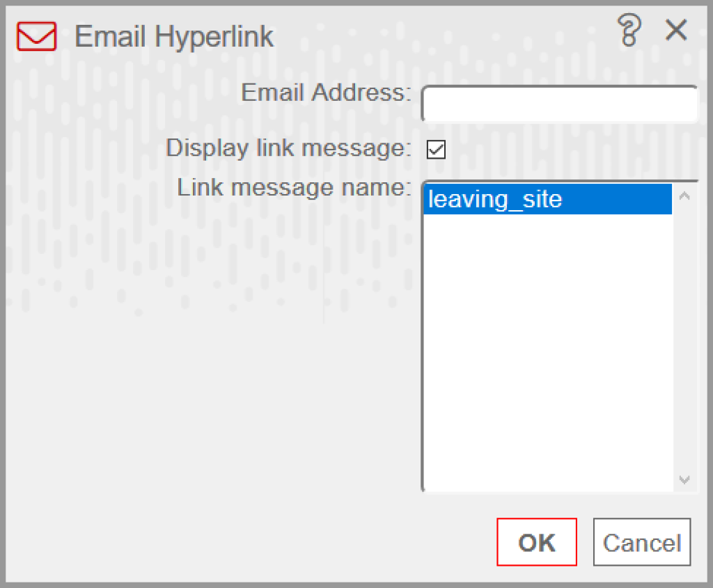Open help via the question mark icon
Image resolution: width=713 pixels, height=588 pixels.
[x=629, y=31]
